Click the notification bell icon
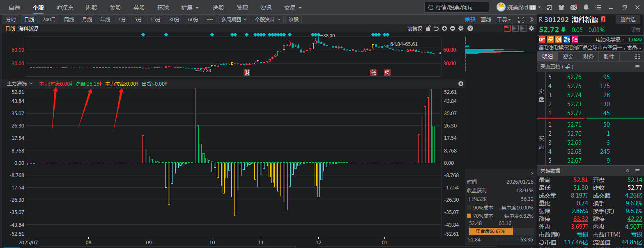This screenshot has width=644, height=248. coord(586,7)
